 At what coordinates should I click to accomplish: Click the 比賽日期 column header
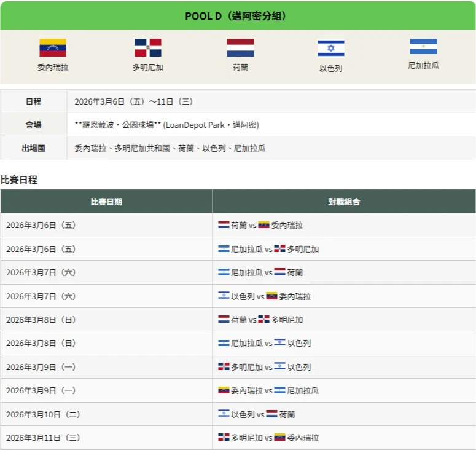(x=106, y=202)
